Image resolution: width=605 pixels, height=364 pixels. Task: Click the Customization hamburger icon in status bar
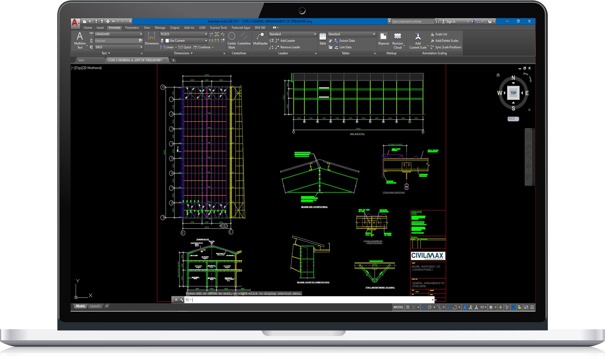532,307
